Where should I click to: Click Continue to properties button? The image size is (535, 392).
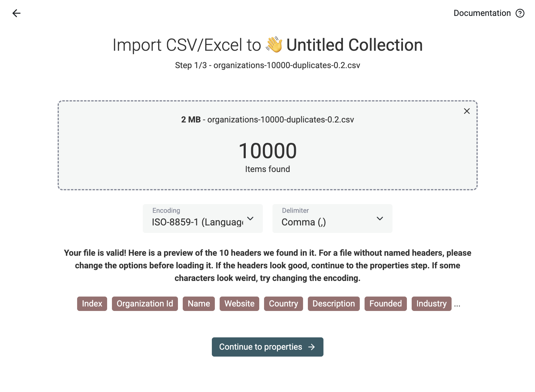[268, 347]
